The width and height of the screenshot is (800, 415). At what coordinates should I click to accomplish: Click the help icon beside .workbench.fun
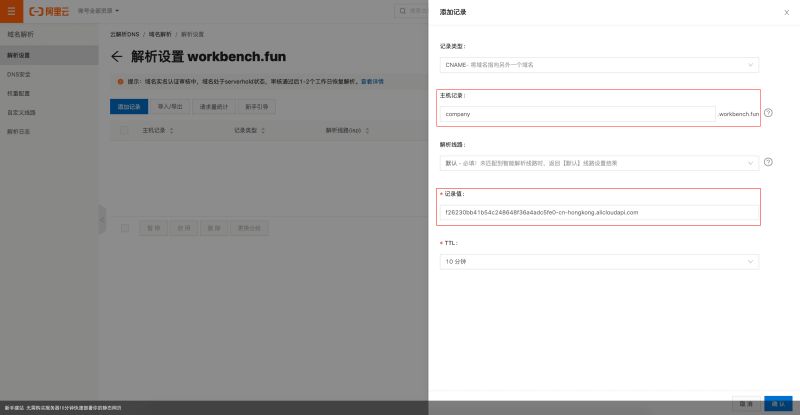pos(768,113)
